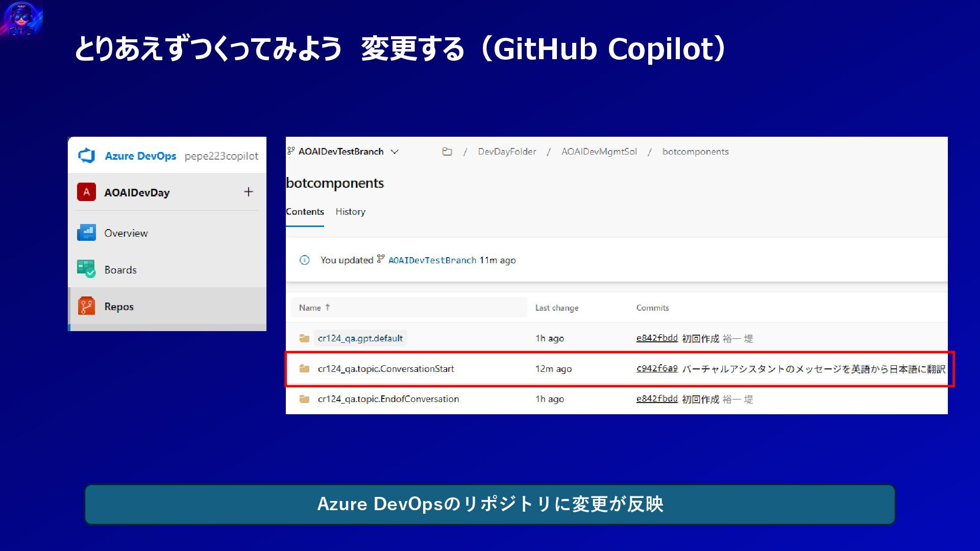980x551 pixels.
Task: Click the ConversationStart Japanese commit message
Action: tap(814, 369)
